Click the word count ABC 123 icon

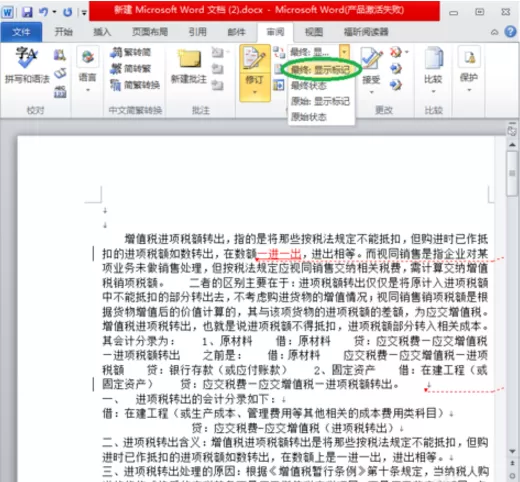point(60,92)
